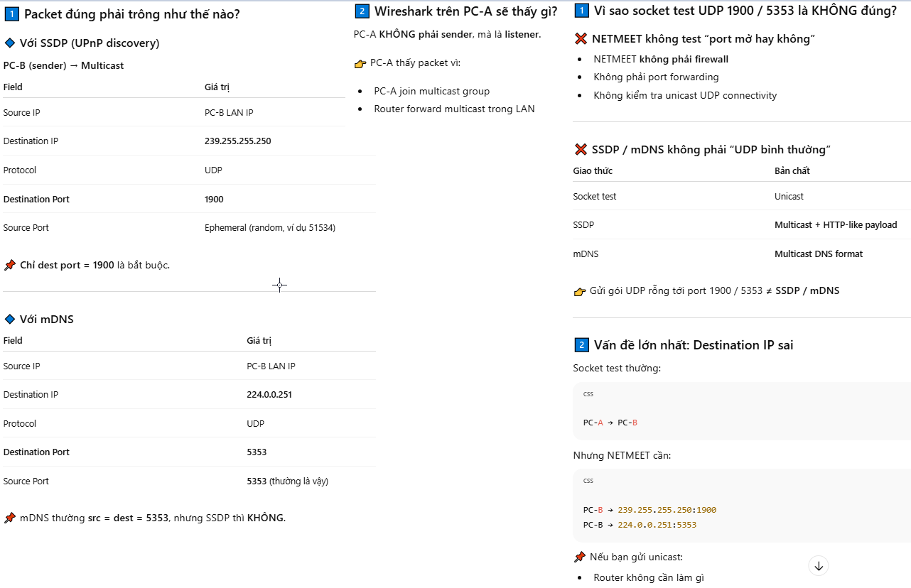
Task: Click blue number 2 icon beside "Vấn đề lớn nhất"
Action: click(x=581, y=345)
